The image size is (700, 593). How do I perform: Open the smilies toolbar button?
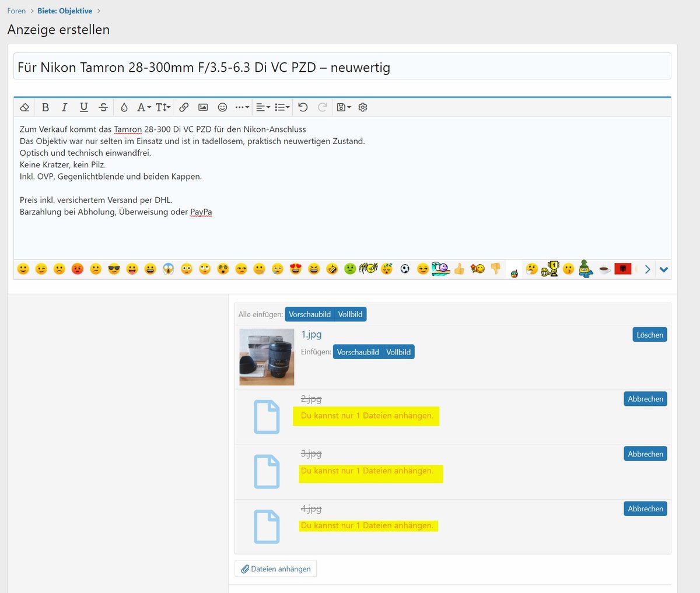222,107
